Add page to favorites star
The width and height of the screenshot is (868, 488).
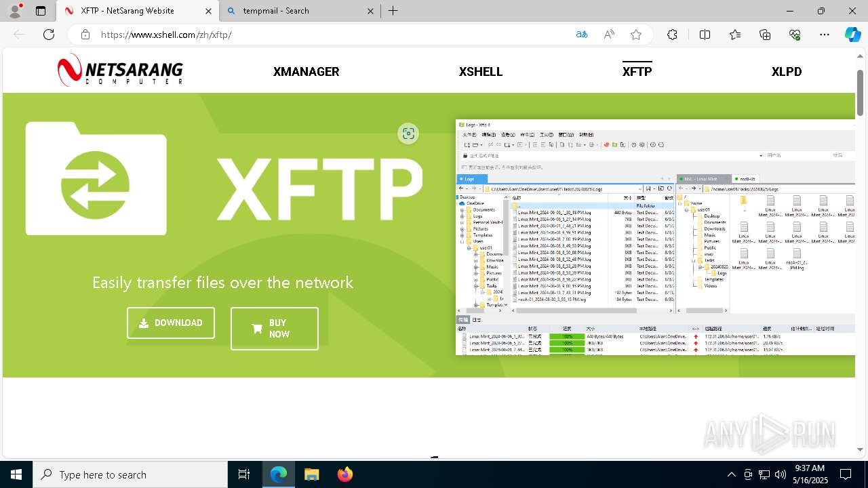point(636,35)
